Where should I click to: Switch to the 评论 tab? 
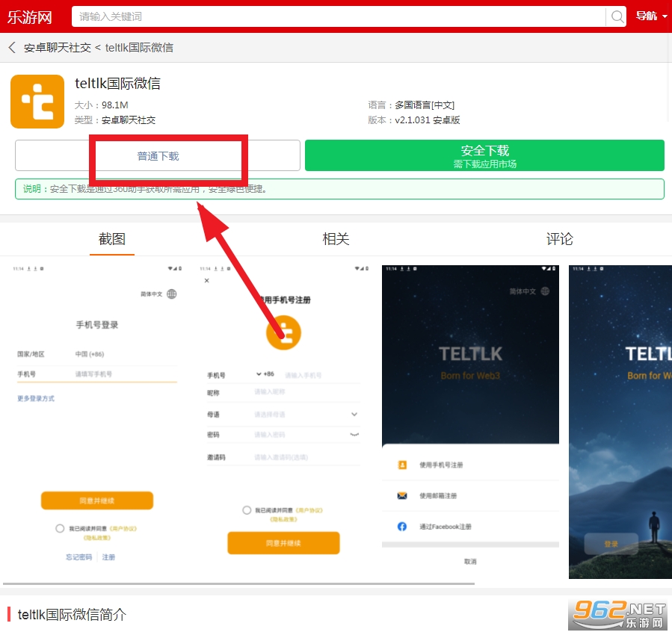click(x=560, y=239)
